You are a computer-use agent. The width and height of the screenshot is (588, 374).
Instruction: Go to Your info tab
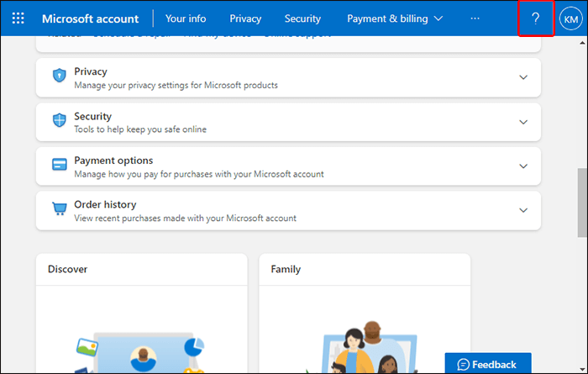tap(186, 18)
